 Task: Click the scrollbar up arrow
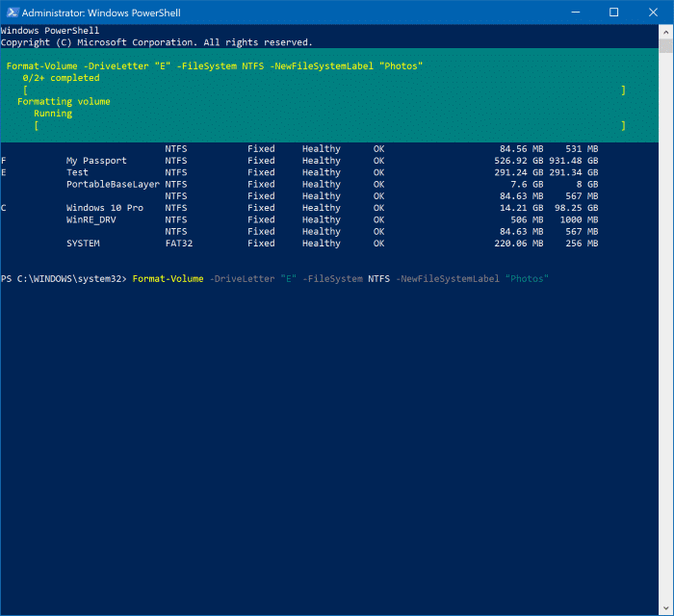[666, 32]
